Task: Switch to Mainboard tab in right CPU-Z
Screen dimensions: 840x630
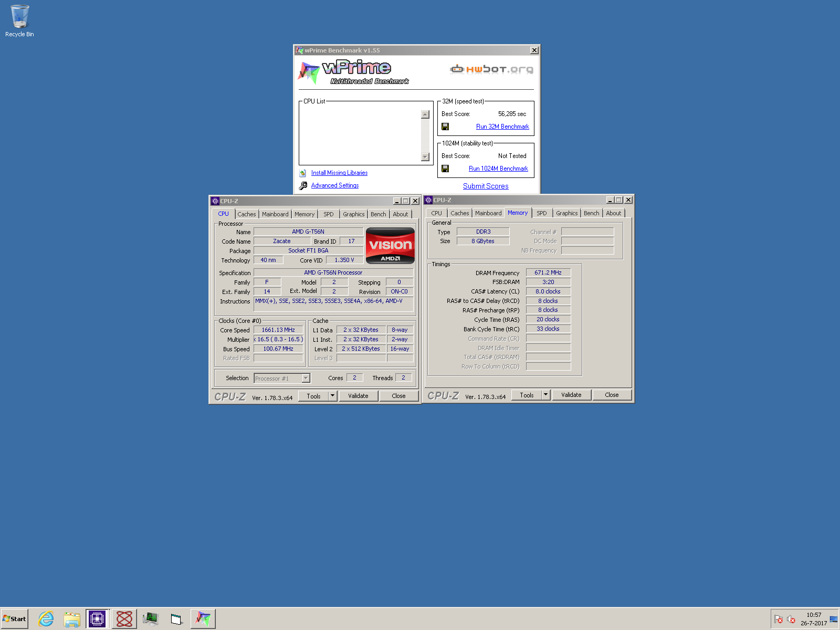Action: click(488, 213)
